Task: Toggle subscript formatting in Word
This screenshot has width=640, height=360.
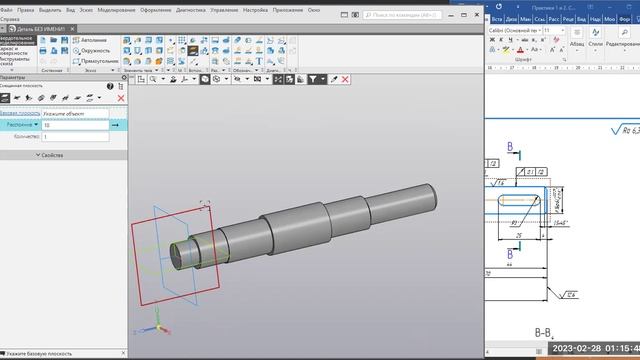Action: pos(534,40)
